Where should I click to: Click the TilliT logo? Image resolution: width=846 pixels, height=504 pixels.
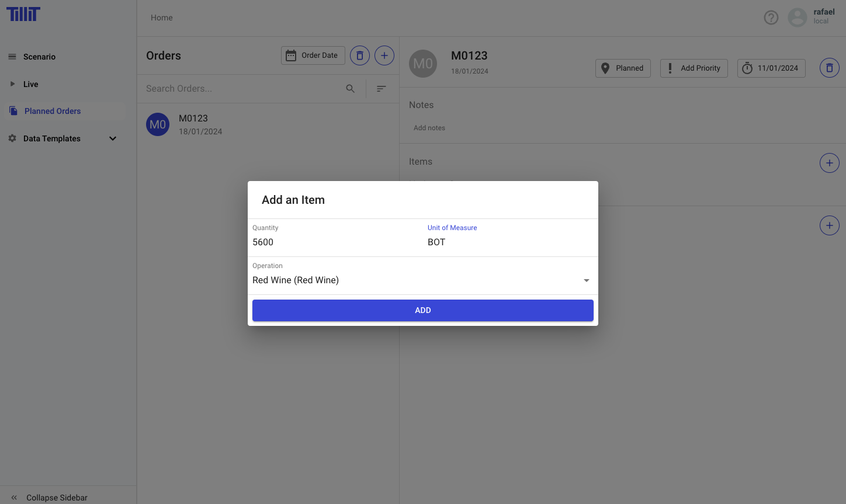[x=23, y=14]
